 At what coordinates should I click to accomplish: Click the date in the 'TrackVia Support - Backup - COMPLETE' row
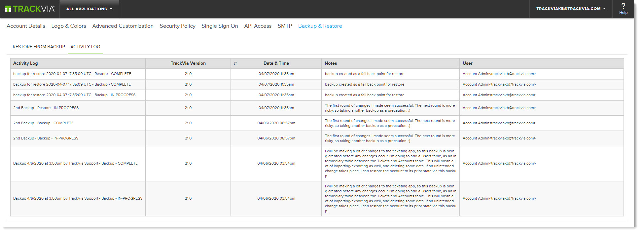[x=276, y=164]
